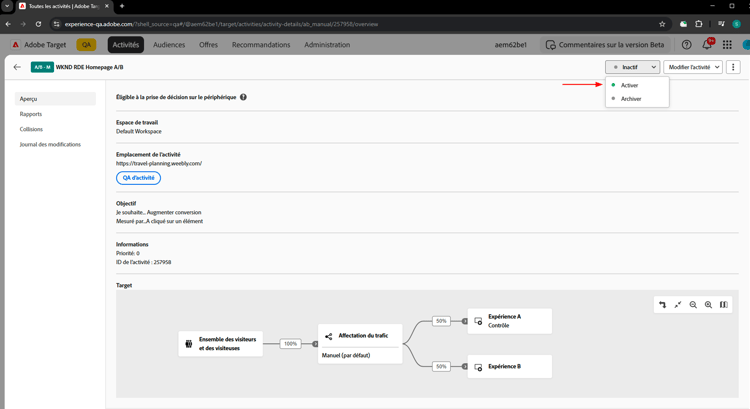
Task: Open the Recommandations tab
Action: click(x=261, y=44)
